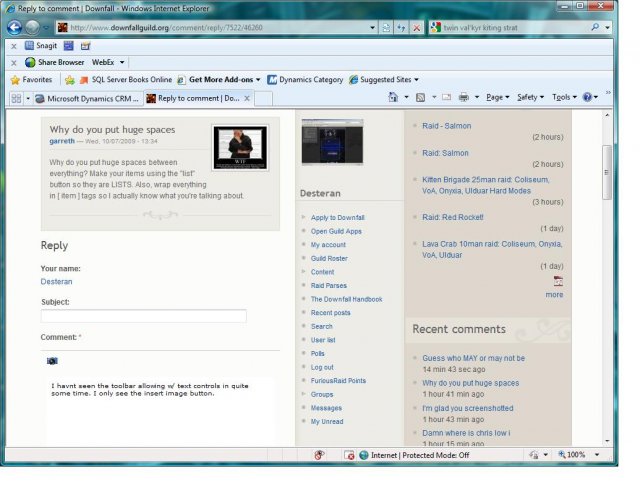Click the Quick Tabs grid icon
The image size is (640, 482).
16,98
